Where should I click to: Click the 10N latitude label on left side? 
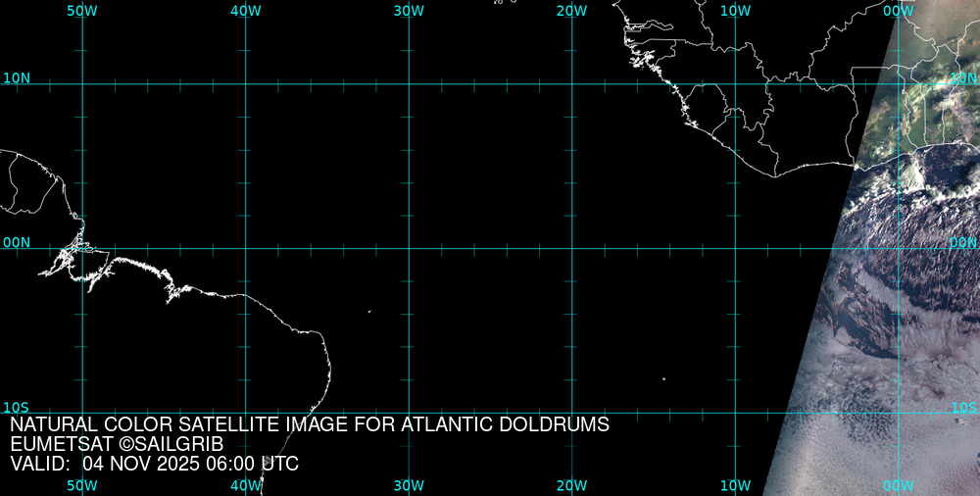point(17,77)
